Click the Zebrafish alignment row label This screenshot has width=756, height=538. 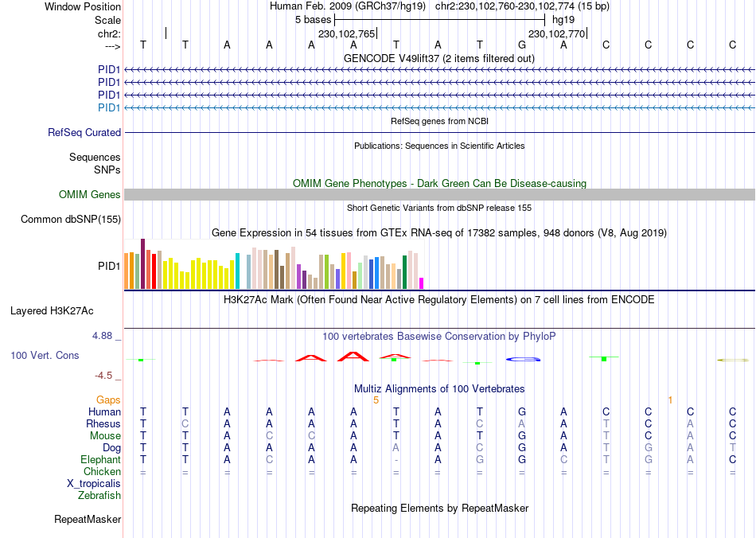point(99,495)
